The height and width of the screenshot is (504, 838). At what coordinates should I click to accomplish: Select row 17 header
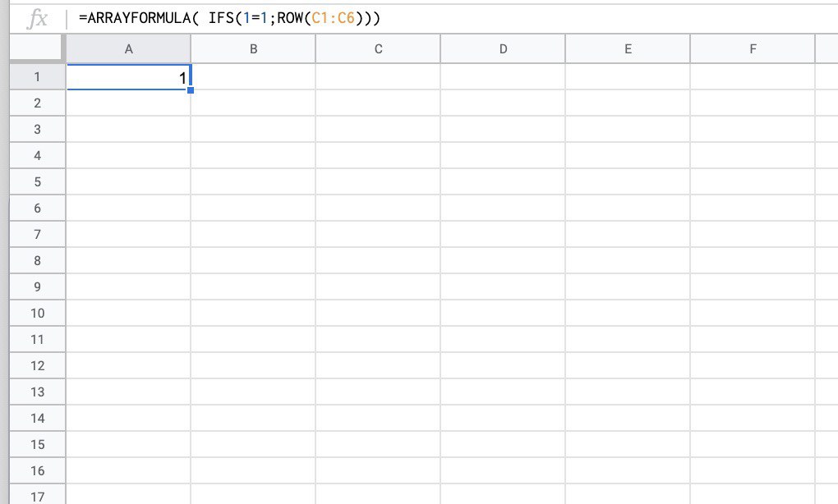point(38,494)
